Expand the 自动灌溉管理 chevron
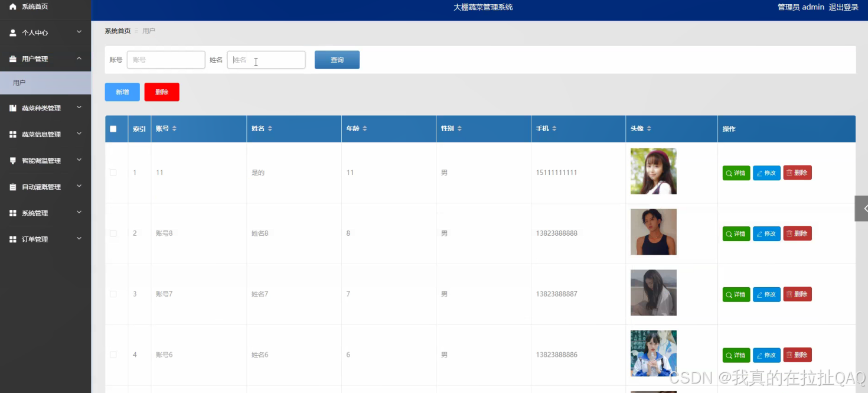The width and height of the screenshot is (868, 393). [79, 186]
